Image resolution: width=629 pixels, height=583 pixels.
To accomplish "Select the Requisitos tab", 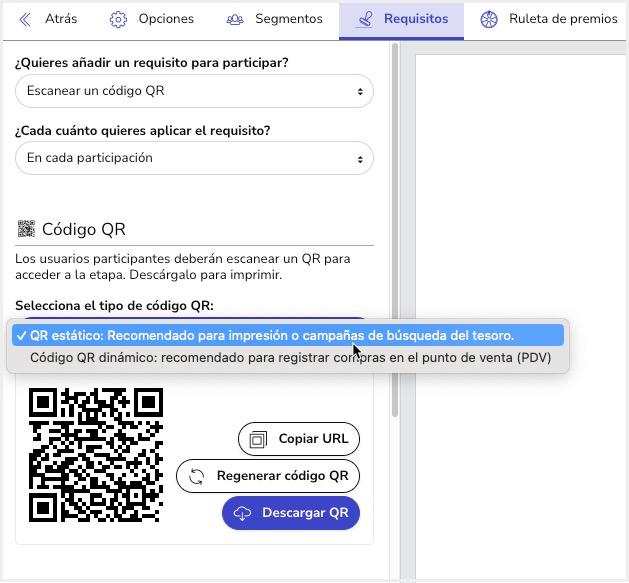I will 401,21.
